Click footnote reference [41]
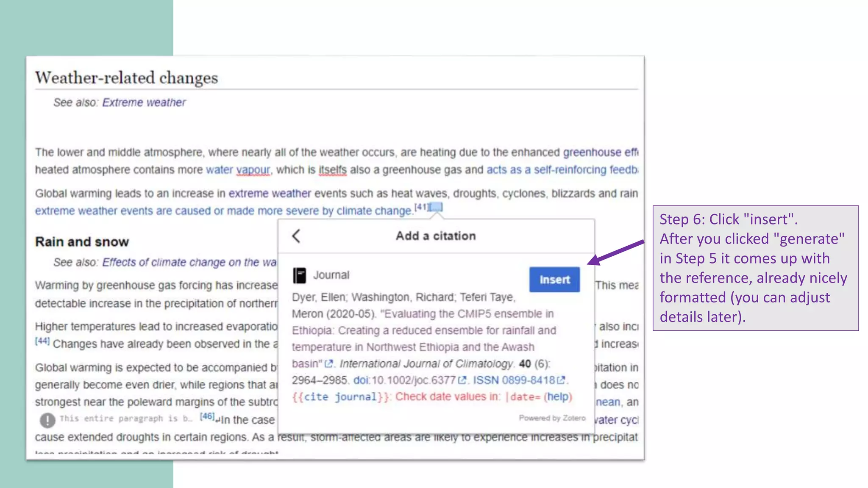868x488 pixels. pyautogui.click(x=421, y=207)
